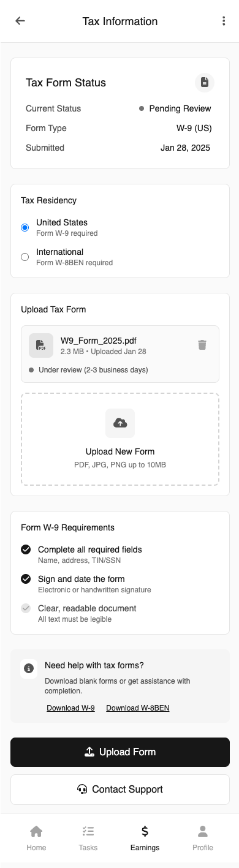Select the International residency option
239x868 pixels.
pyautogui.click(x=25, y=257)
